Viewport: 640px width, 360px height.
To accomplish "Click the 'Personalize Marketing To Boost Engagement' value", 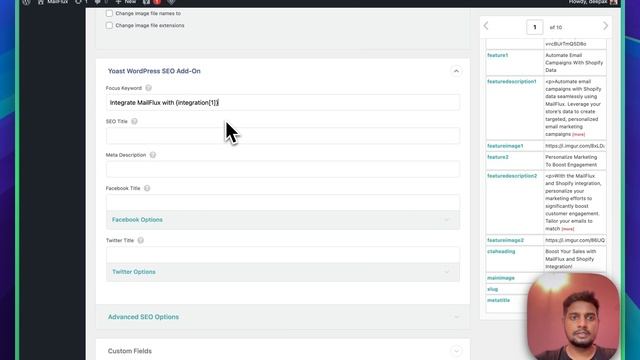I will [x=571, y=161].
